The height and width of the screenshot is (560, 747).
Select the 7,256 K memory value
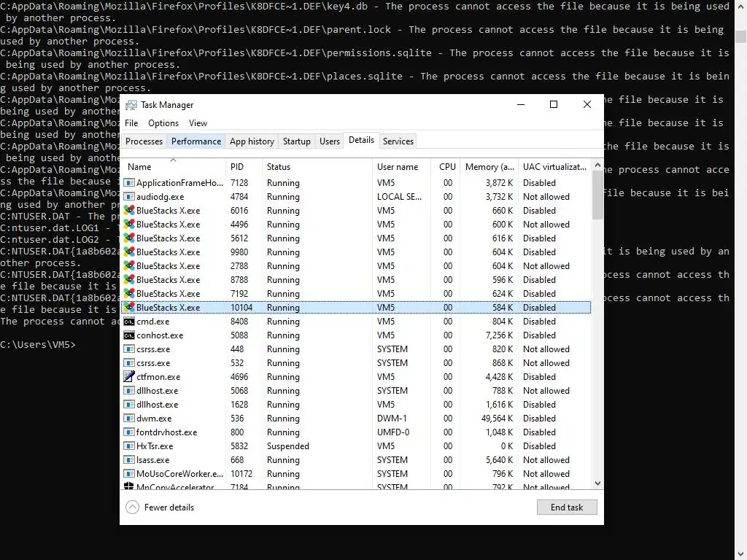click(499, 335)
